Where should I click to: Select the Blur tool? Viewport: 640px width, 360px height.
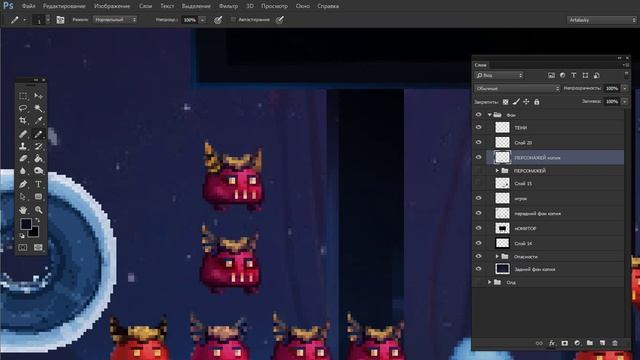click(23, 171)
